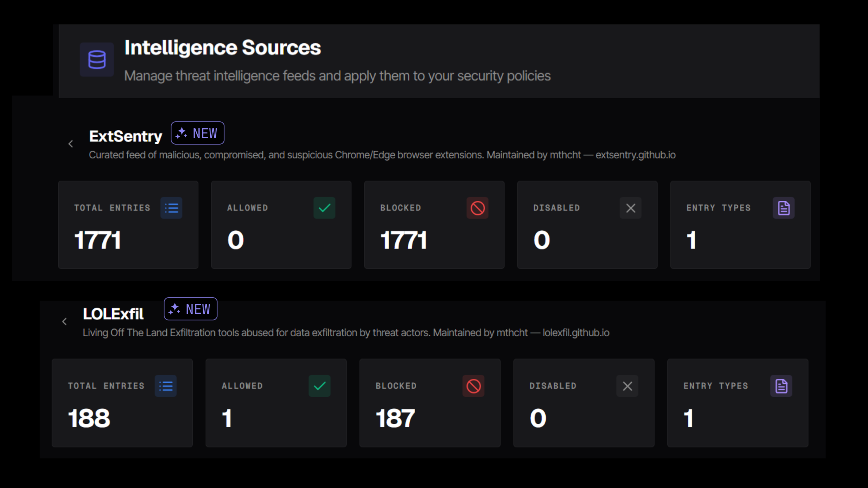
Task: Select LOLExfil allowed count 1
Action: (x=227, y=418)
